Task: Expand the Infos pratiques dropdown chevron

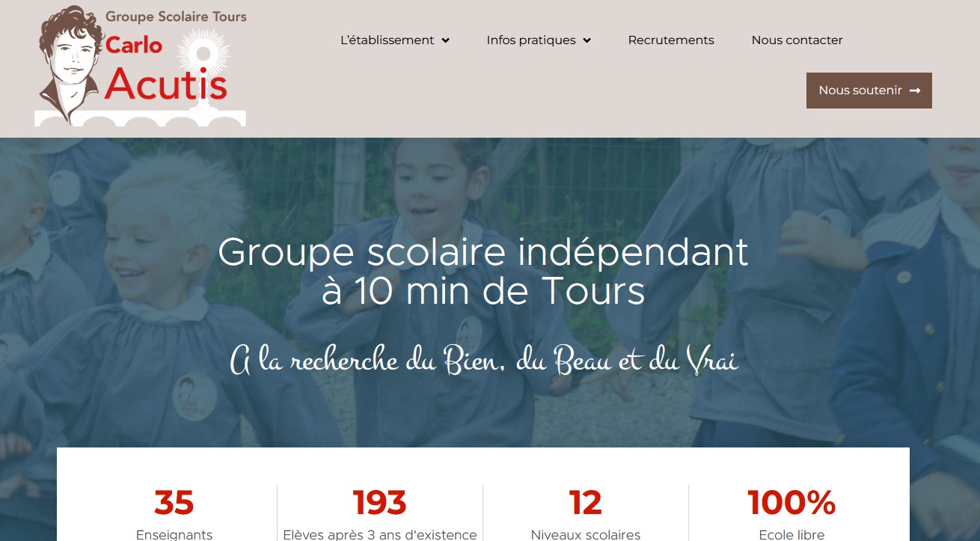Action: 587,40
